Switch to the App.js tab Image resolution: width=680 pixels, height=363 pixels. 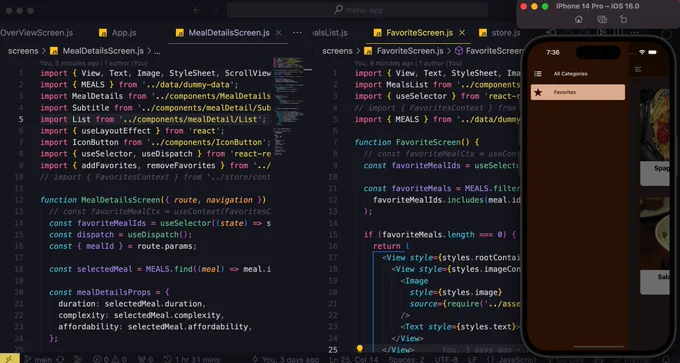click(118, 33)
